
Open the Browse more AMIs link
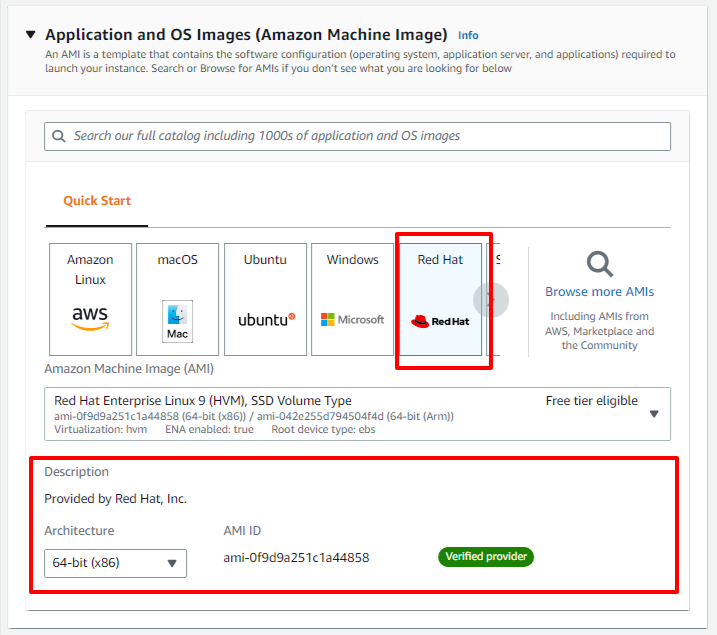tap(599, 292)
